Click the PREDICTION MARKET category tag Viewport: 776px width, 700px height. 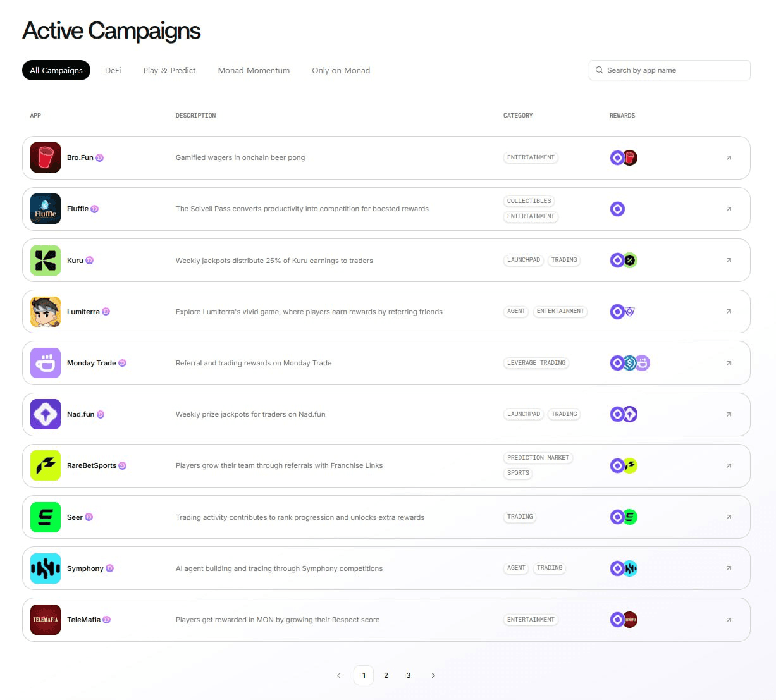538,458
